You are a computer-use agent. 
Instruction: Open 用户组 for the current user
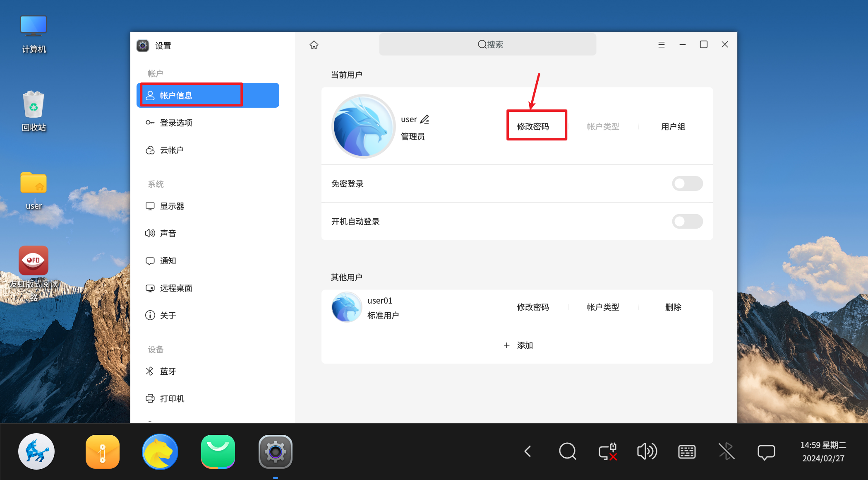[673, 127]
